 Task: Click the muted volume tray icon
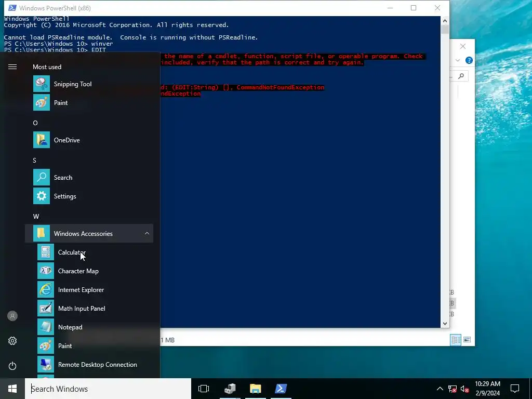[x=465, y=389]
